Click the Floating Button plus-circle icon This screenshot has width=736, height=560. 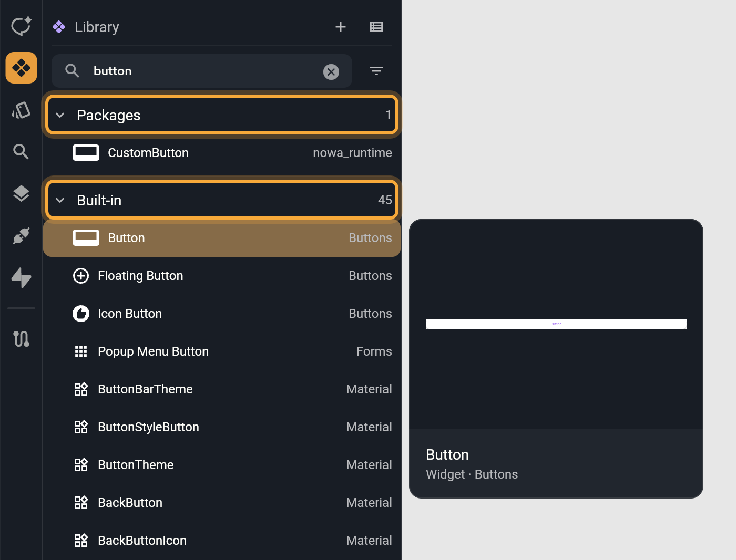(81, 276)
